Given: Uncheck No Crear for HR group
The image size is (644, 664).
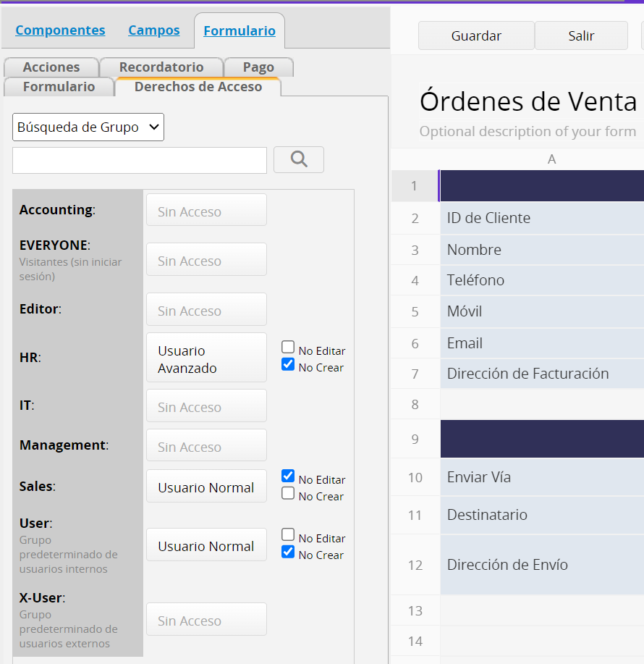Looking at the screenshot, I should click(288, 365).
